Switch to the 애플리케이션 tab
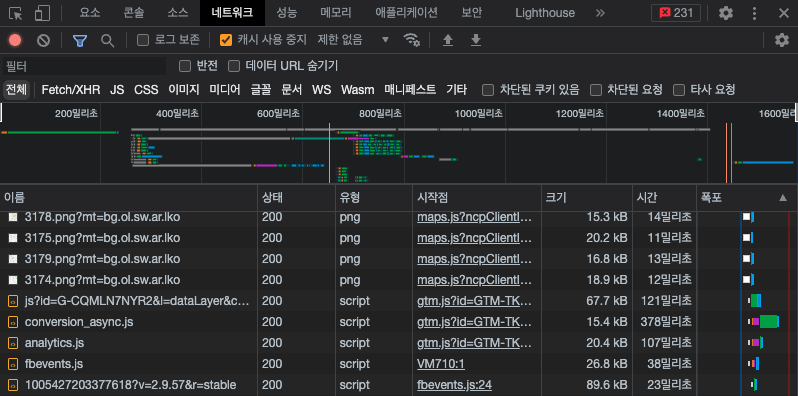The image size is (798, 396). pyautogui.click(x=406, y=13)
